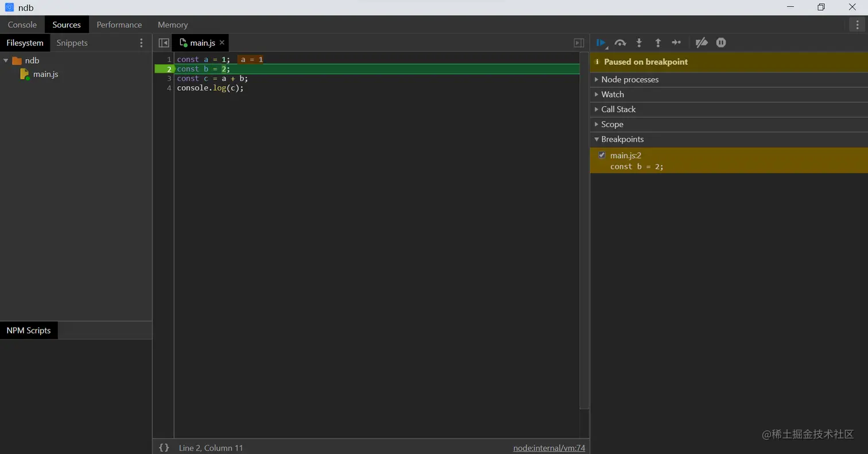Open the Performance tab
The image size is (868, 454).
click(x=119, y=25)
